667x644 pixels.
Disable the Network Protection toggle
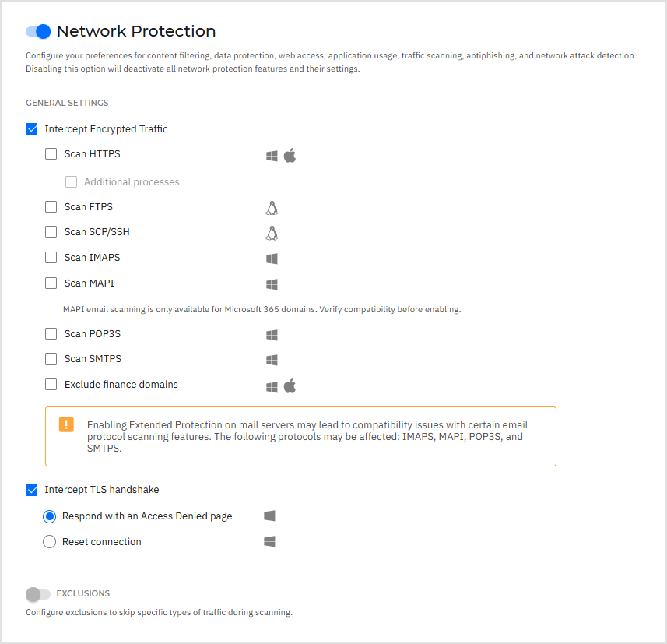[x=38, y=31]
